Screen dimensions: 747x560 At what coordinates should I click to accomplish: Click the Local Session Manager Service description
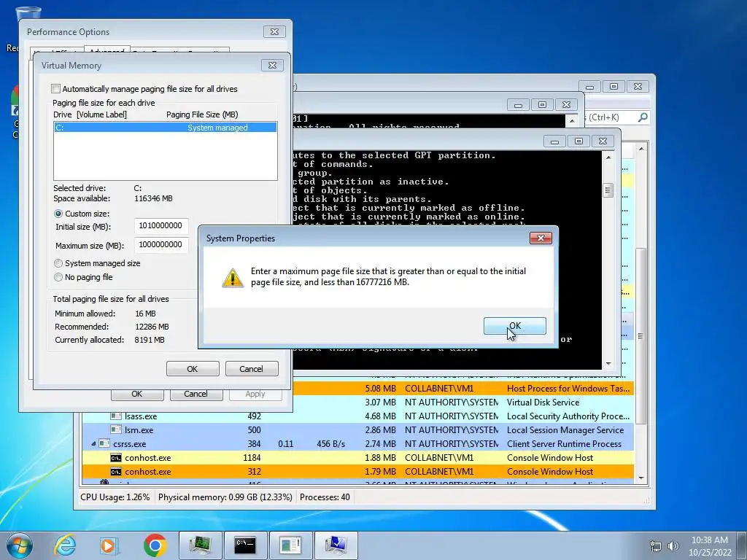click(565, 430)
